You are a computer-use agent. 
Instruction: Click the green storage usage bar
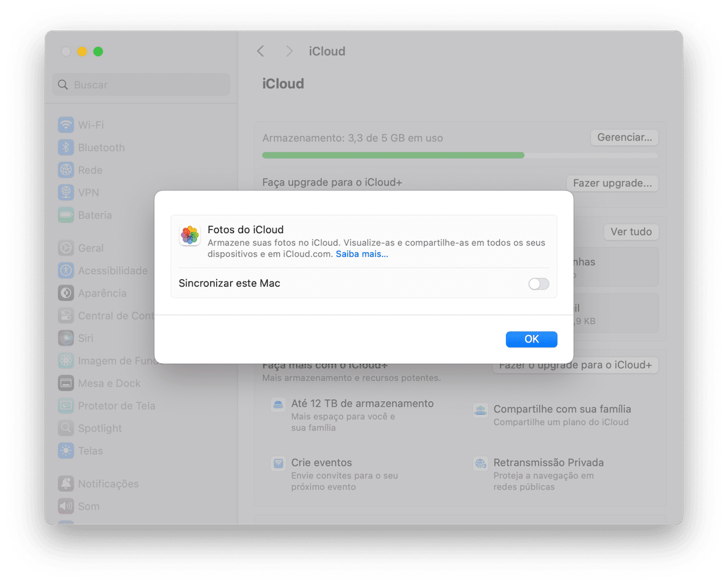click(393, 155)
